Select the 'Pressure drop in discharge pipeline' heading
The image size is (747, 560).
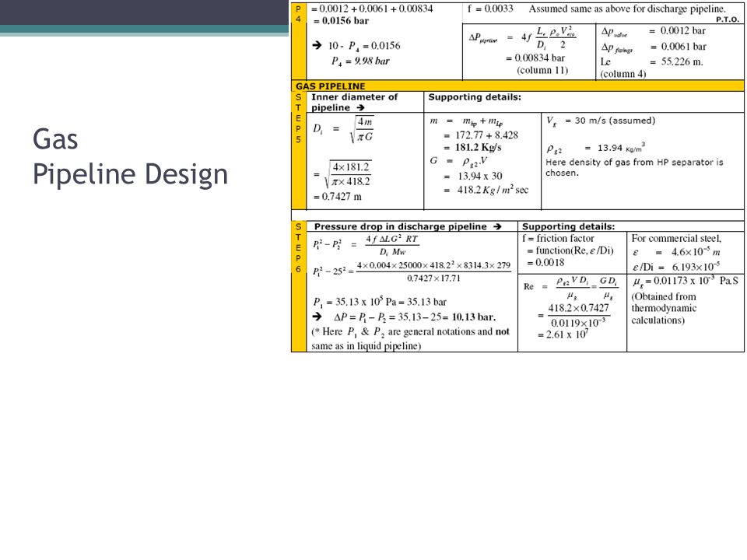(408, 226)
